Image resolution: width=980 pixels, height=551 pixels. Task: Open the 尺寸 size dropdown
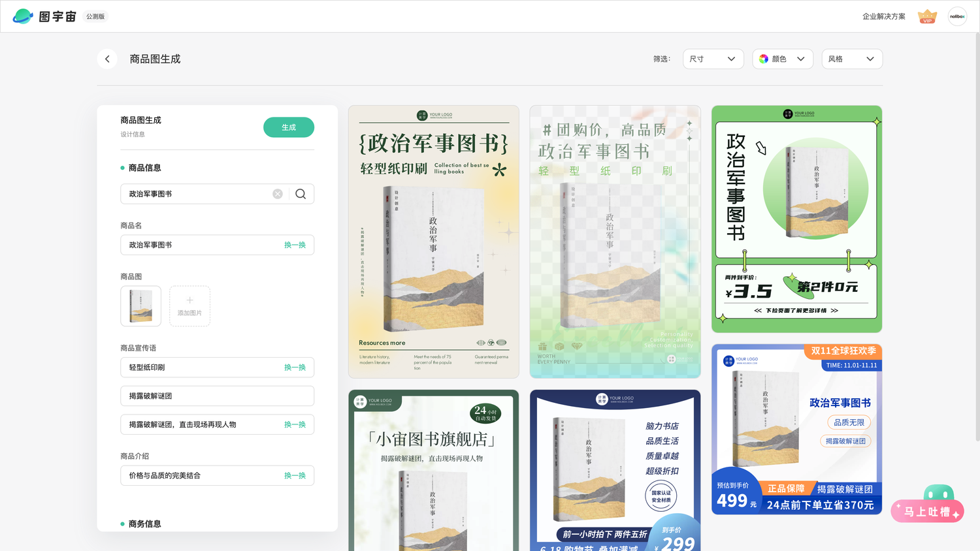click(x=713, y=59)
